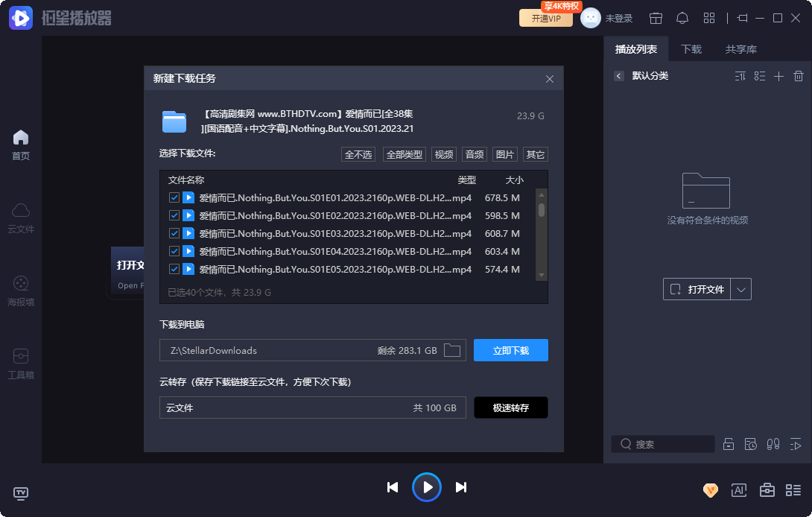The height and width of the screenshot is (517, 812).
Task: Open play history icon next to search
Action: [x=751, y=443]
